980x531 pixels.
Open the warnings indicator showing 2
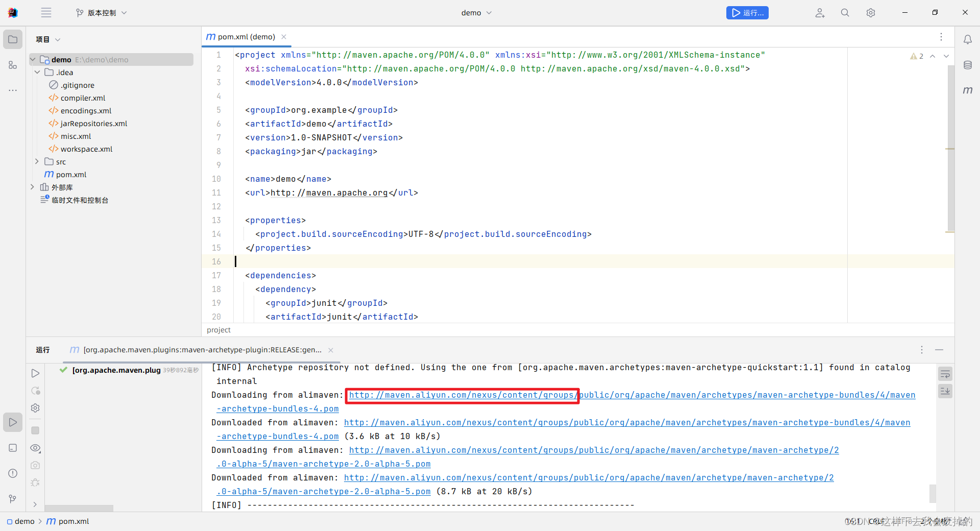coord(917,56)
